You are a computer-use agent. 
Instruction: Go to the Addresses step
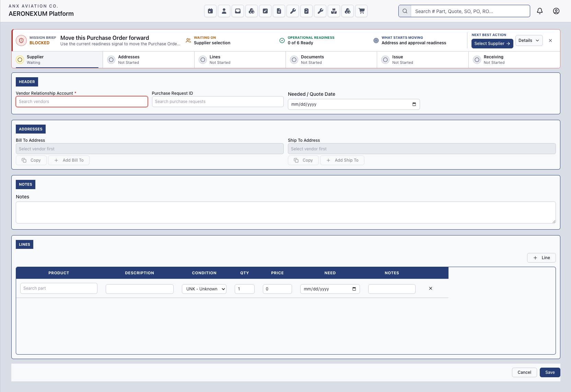pyautogui.click(x=148, y=60)
